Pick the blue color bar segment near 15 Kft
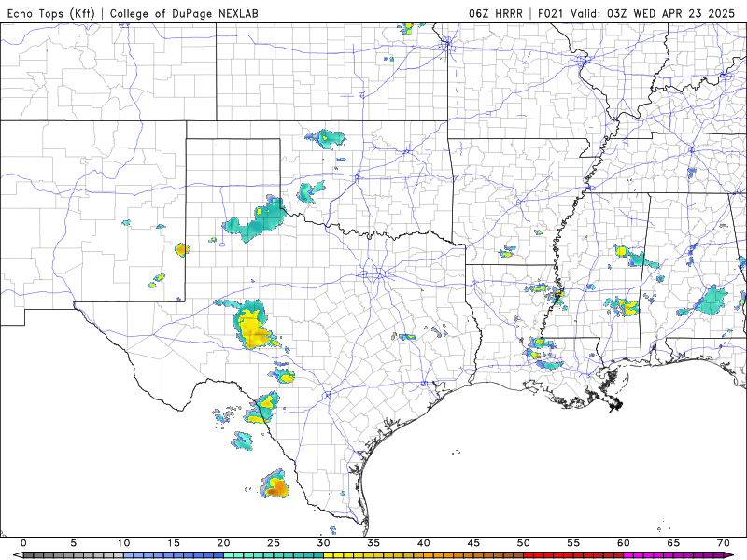 (174, 555)
